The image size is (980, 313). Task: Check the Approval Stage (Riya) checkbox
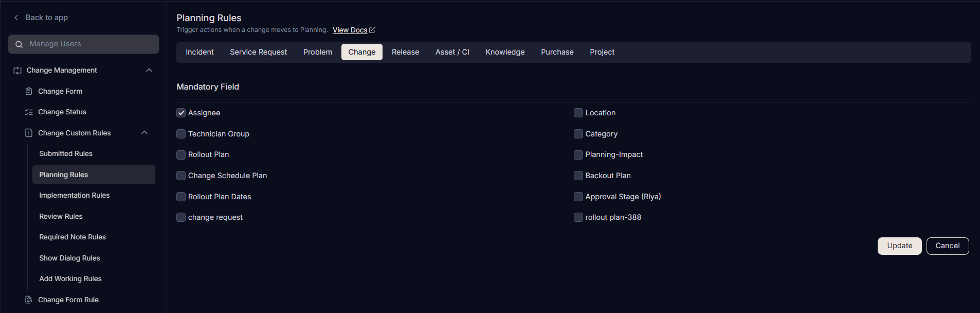tap(578, 197)
